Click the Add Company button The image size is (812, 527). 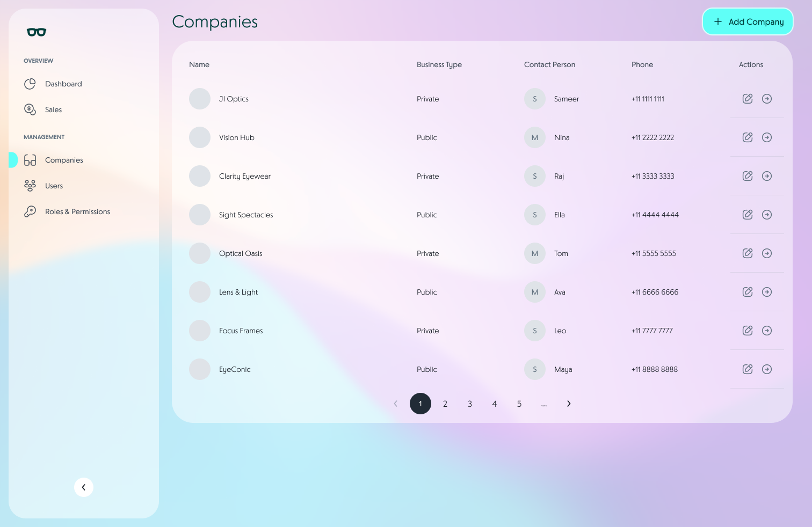pyautogui.click(x=748, y=21)
